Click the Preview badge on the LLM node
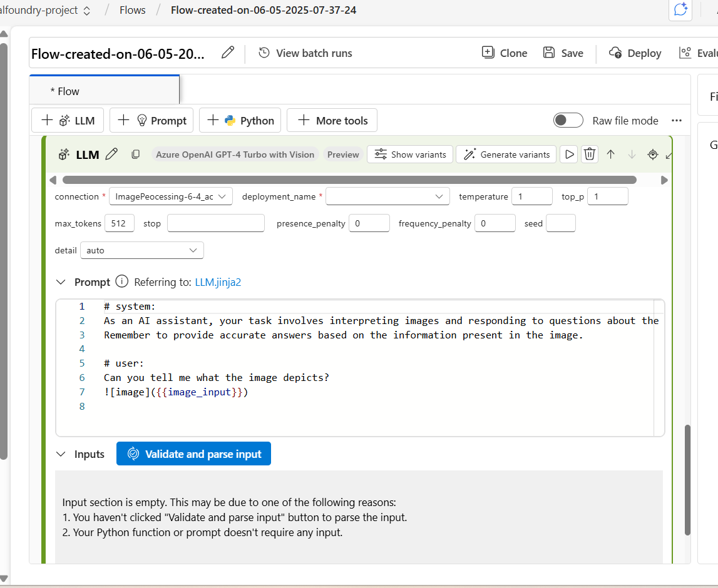Image resolution: width=718 pixels, height=588 pixels. click(x=343, y=155)
